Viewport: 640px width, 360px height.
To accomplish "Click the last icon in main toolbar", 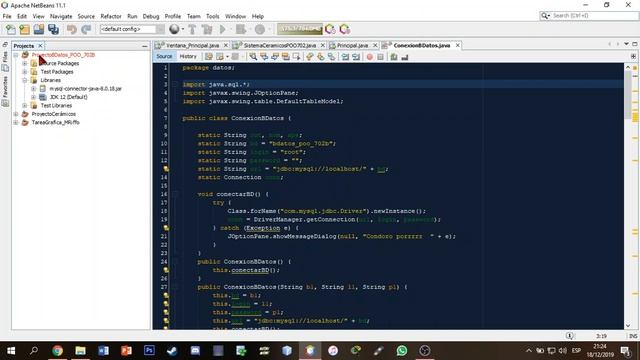I will (345, 29).
